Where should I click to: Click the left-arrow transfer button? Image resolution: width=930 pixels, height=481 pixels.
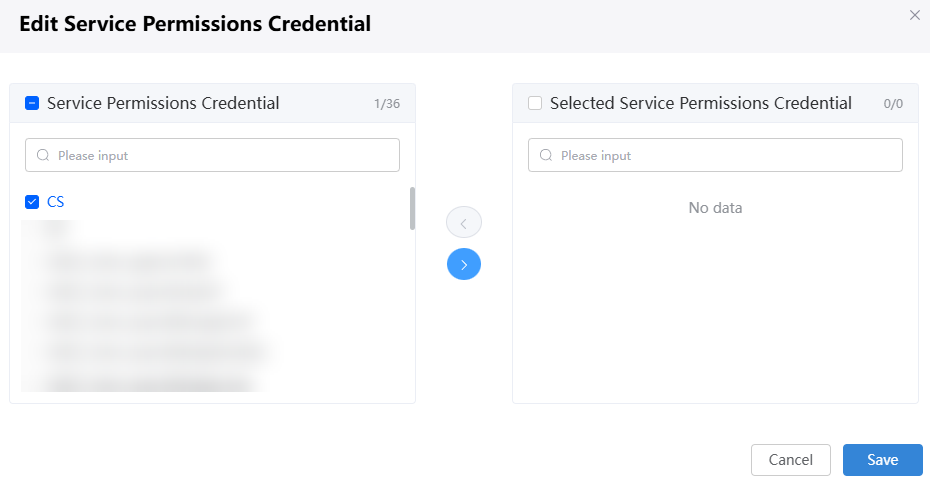[x=464, y=223]
